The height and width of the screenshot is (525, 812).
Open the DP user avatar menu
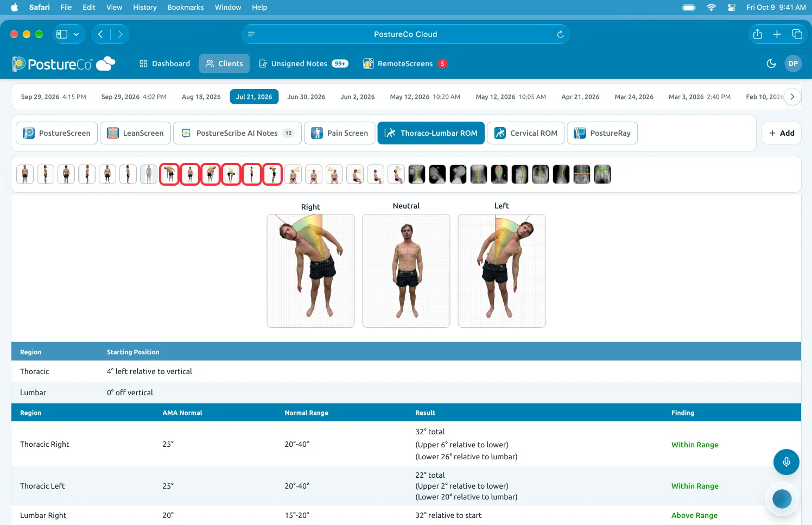click(793, 64)
